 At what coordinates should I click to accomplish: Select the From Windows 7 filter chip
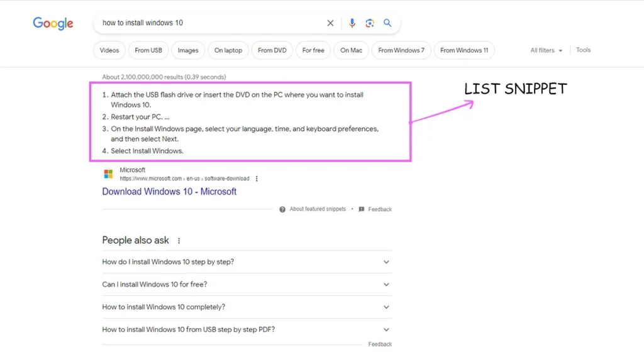point(401,50)
